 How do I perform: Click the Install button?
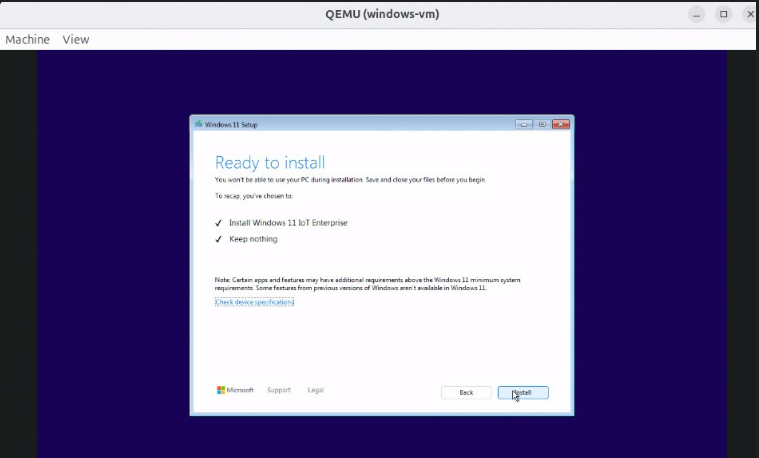[522, 392]
